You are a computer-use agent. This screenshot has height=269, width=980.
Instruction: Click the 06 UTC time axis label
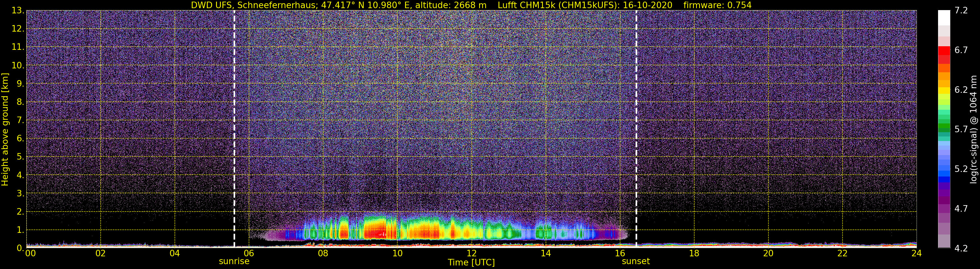coord(249,253)
